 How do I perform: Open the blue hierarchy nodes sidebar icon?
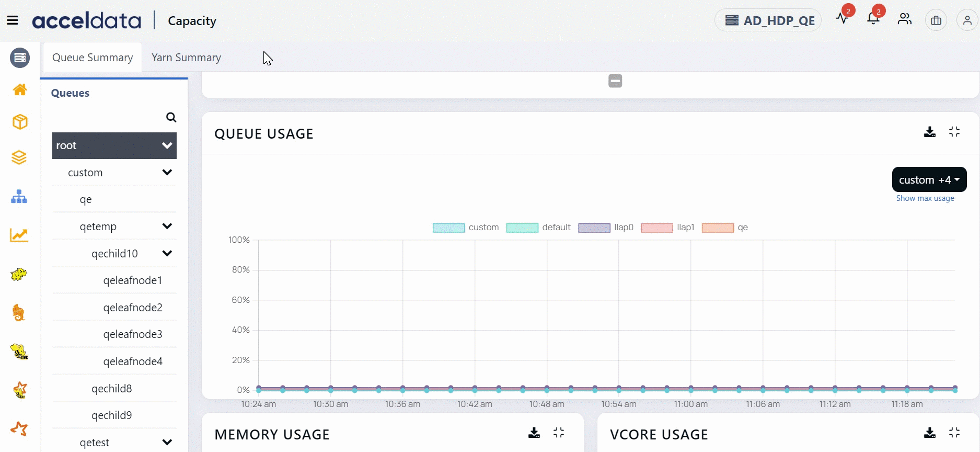point(19,197)
